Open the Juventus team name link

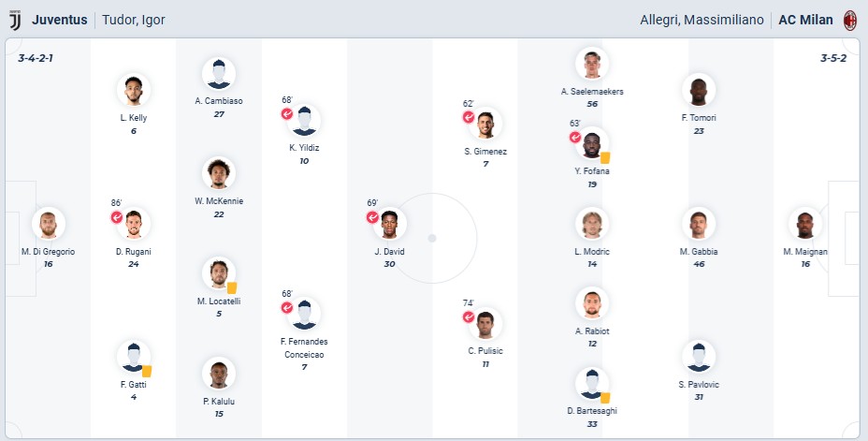tap(60, 20)
